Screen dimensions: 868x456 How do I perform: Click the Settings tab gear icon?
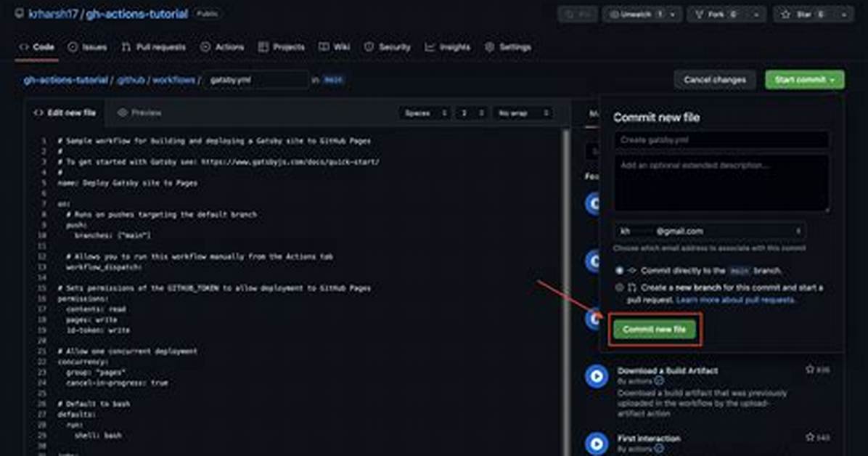[x=489, y=47]
